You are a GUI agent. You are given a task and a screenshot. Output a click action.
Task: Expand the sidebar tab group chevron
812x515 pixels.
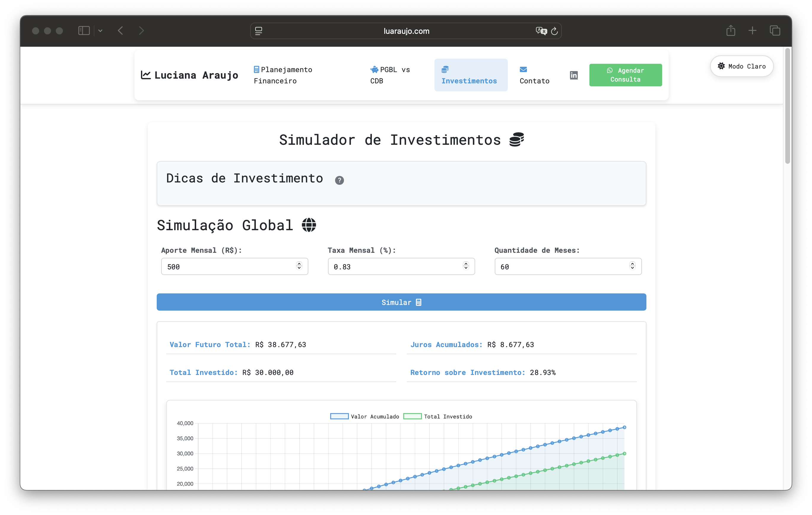tap(100, 31)
